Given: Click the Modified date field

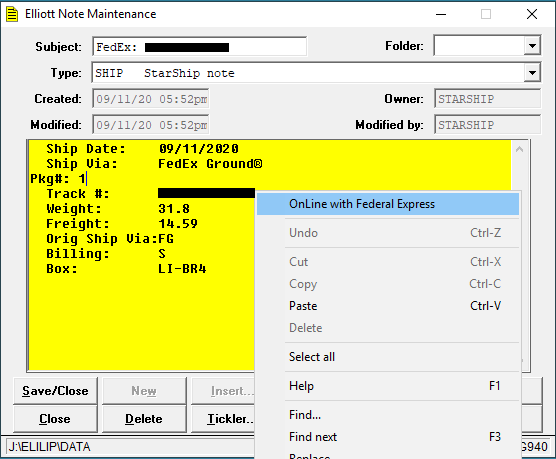Looking at the screenshot, I should [151, 125].
